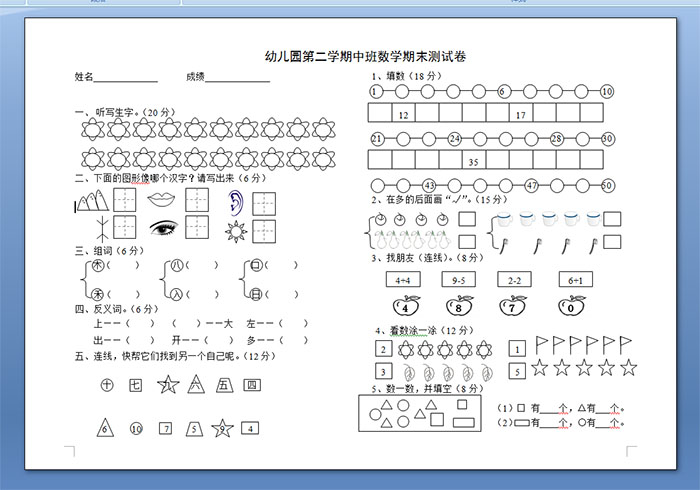Click the 成绩 label
The image size is (700, 490).
pyautogui.click(x=195, y=77)
